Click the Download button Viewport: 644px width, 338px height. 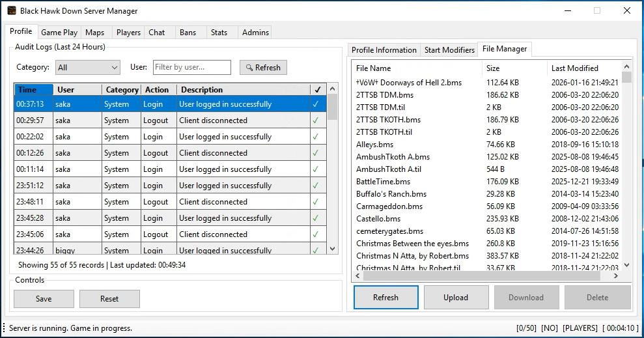526,298
